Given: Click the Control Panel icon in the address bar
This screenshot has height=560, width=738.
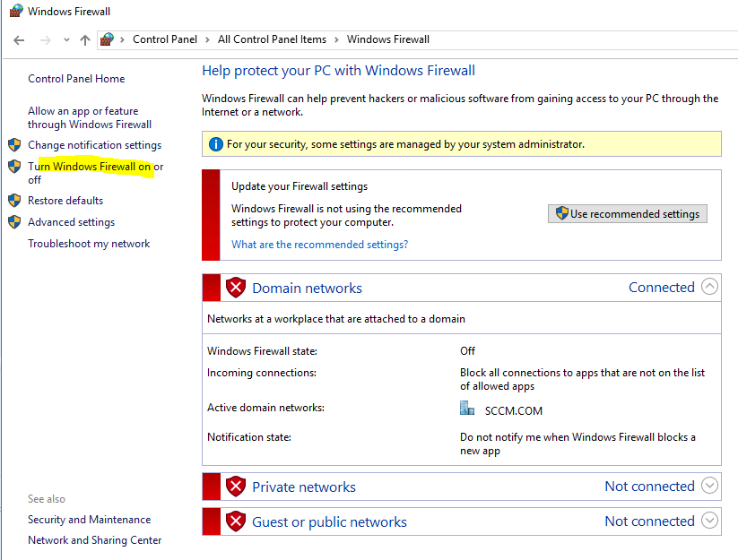Looking at the screenshot, I should coord(107,39).
